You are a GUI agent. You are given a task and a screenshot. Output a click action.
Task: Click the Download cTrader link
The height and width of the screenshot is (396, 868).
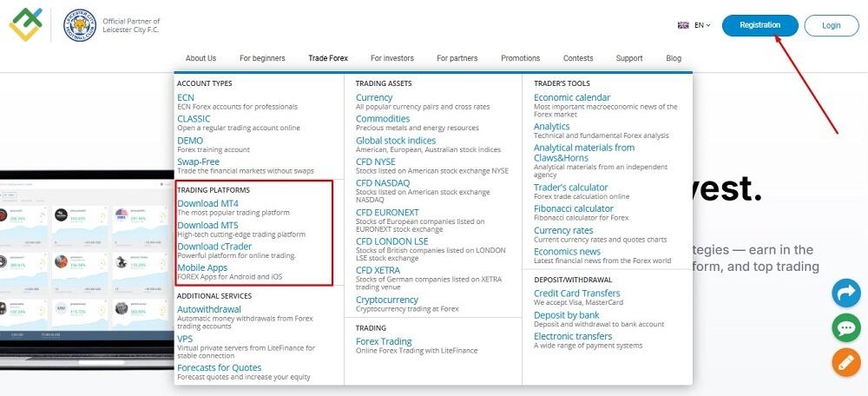[x=214, y=247]
